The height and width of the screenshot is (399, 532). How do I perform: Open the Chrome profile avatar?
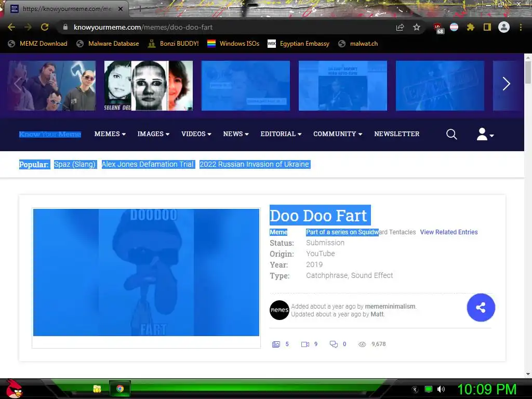click(504, 27)
